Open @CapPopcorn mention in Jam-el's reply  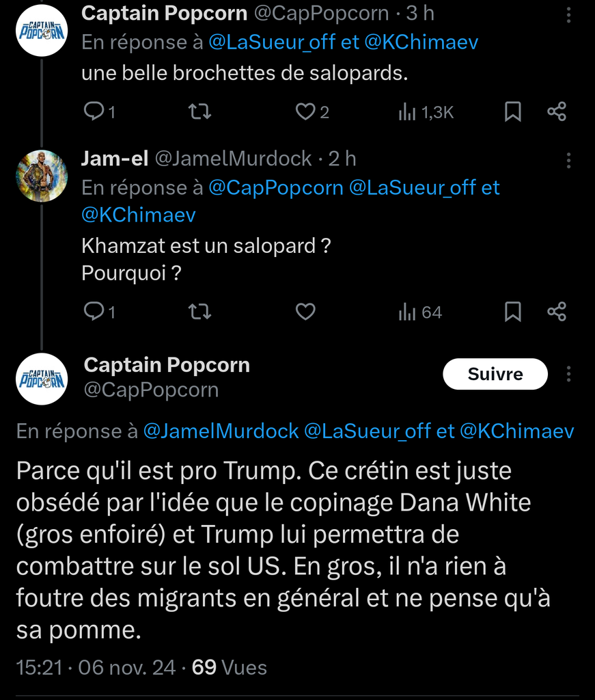(275, 187)
